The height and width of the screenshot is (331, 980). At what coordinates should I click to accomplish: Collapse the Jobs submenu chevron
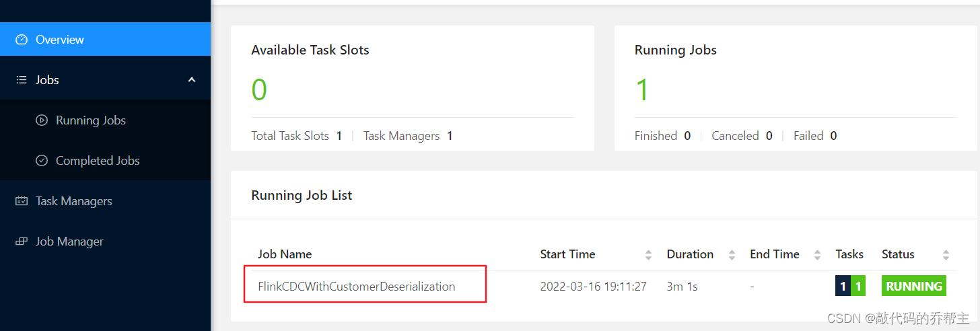(x=192, y=80)
